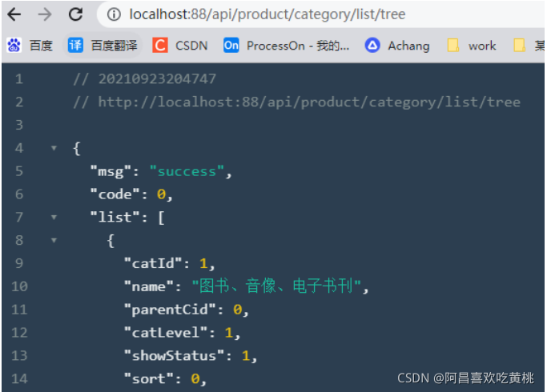Collapse the "list" array on line 7
This screenshot has height=392, width=547.
coord(54,218)
